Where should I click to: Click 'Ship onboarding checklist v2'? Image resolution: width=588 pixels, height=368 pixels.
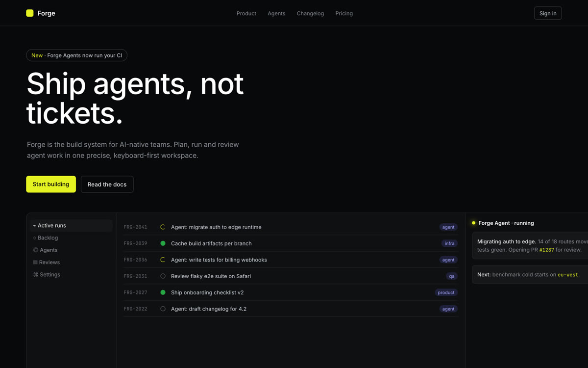(x=207, y=292)
